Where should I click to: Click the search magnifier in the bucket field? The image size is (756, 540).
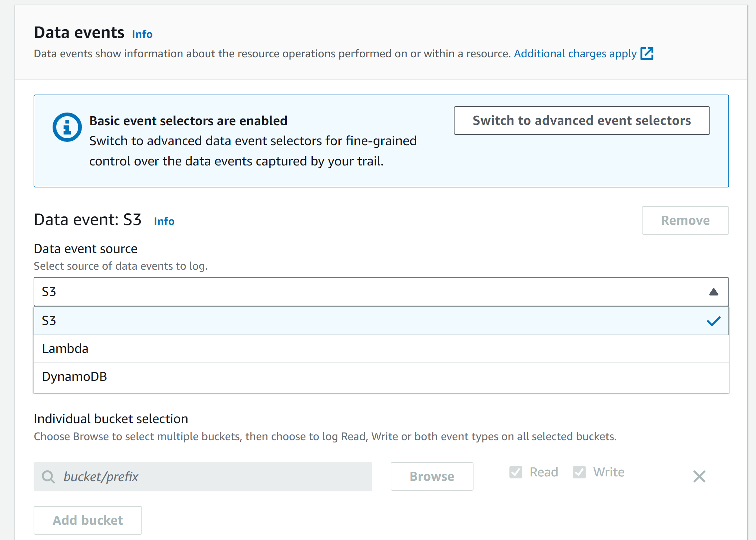point(48,477)
